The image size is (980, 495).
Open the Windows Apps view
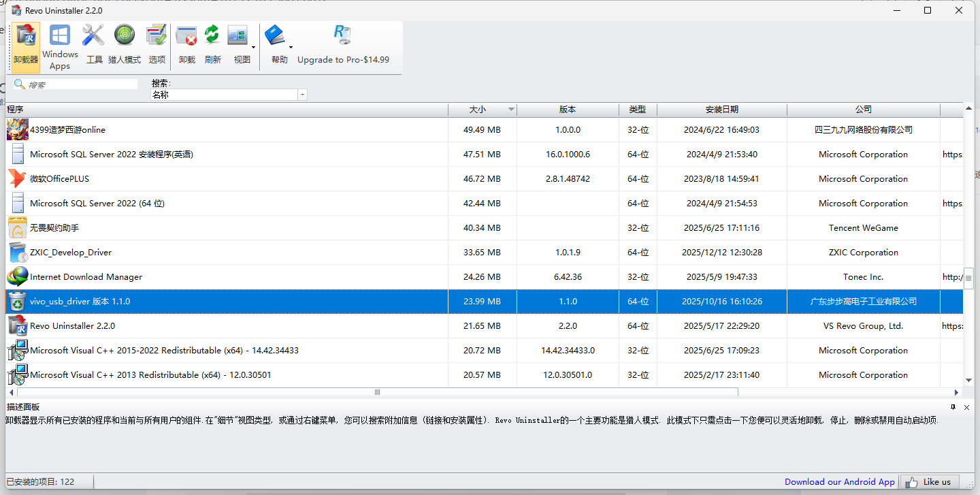(x=60, y=46)
